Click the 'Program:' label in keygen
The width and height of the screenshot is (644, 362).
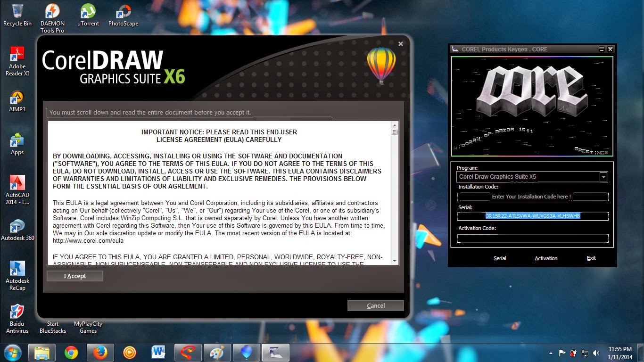[467, 168]
